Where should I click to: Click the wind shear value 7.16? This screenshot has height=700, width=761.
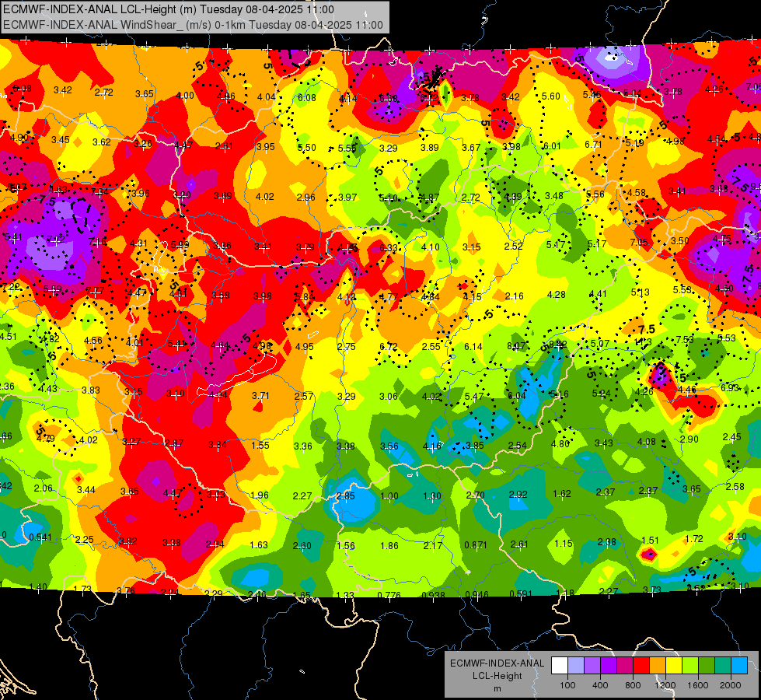click(97, 242)
